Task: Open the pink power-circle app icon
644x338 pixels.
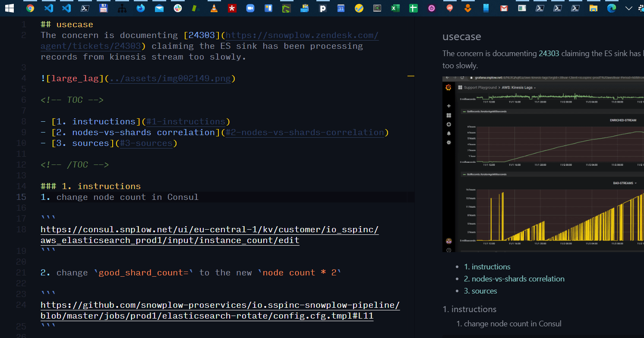Action: click(432, 8)
